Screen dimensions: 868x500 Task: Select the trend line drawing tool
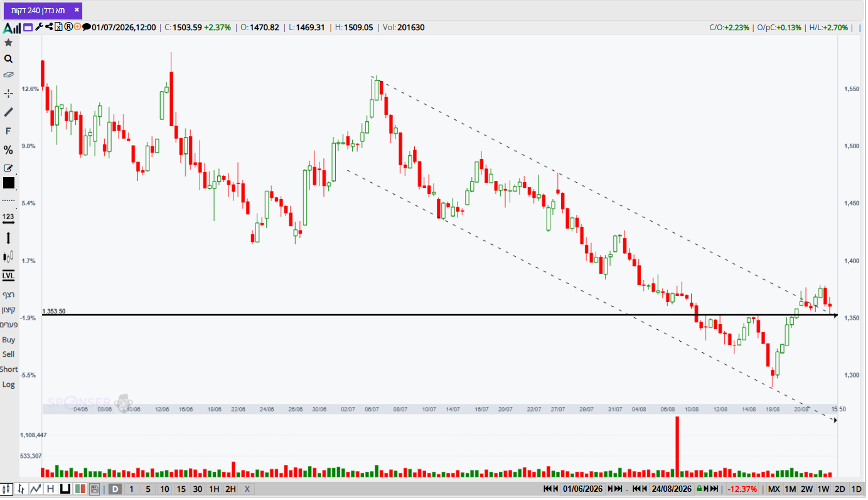pyautogui.click(x=8, y=112)
